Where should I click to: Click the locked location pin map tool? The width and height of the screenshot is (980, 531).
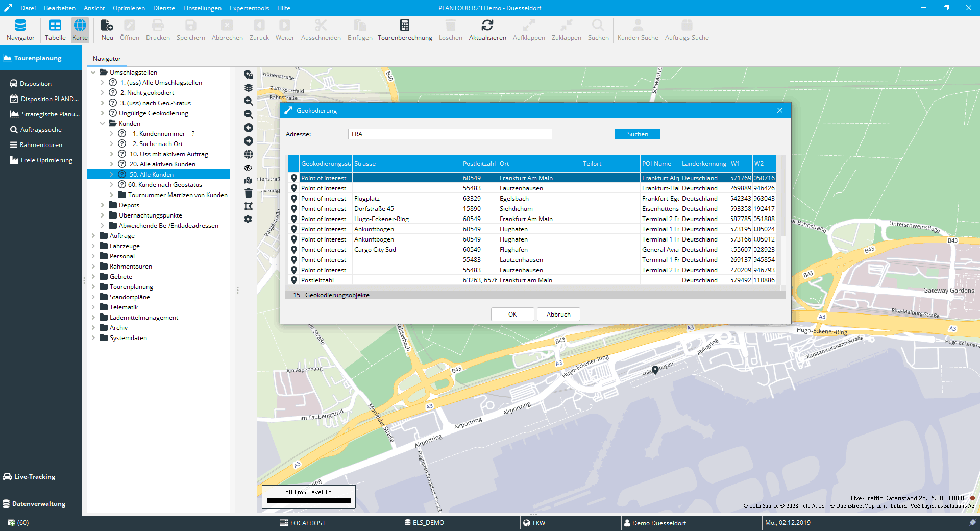249,75
